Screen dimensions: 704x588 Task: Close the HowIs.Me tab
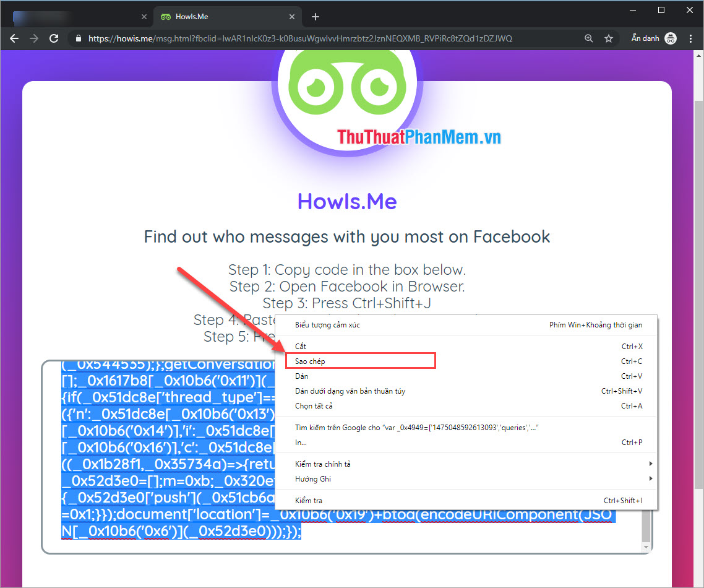pyautogui.click(x=291, y=17)
